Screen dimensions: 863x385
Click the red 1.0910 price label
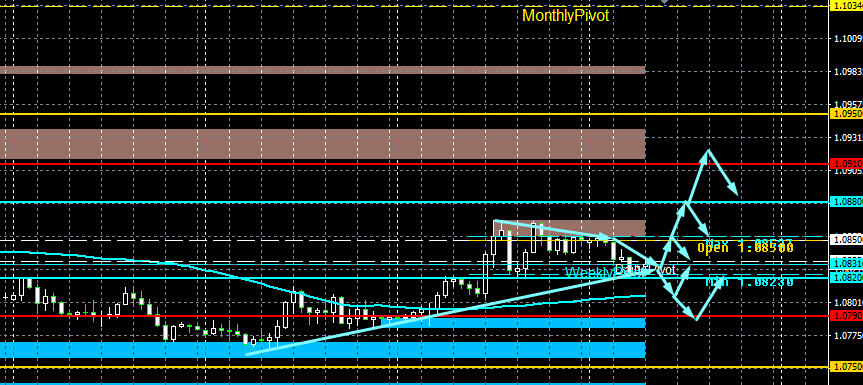coord(846,164)
